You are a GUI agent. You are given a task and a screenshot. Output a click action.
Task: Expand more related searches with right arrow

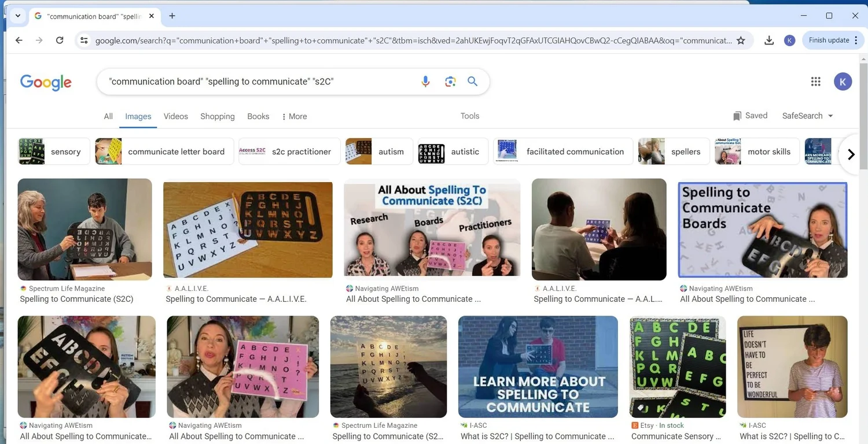coord(851,154)
